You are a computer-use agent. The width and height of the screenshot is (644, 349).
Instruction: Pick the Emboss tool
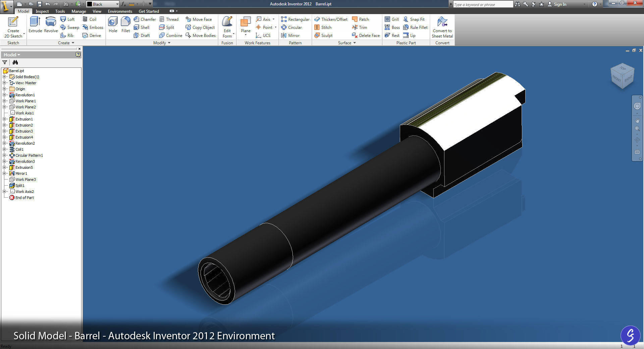93,28
